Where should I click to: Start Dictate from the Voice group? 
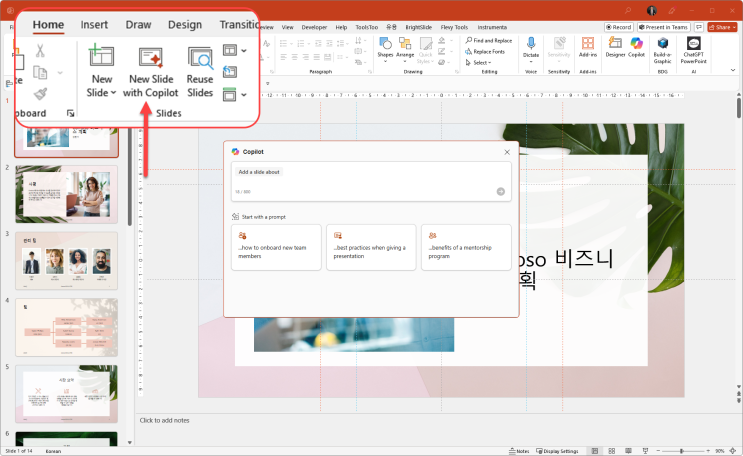(x=531, y=48)
